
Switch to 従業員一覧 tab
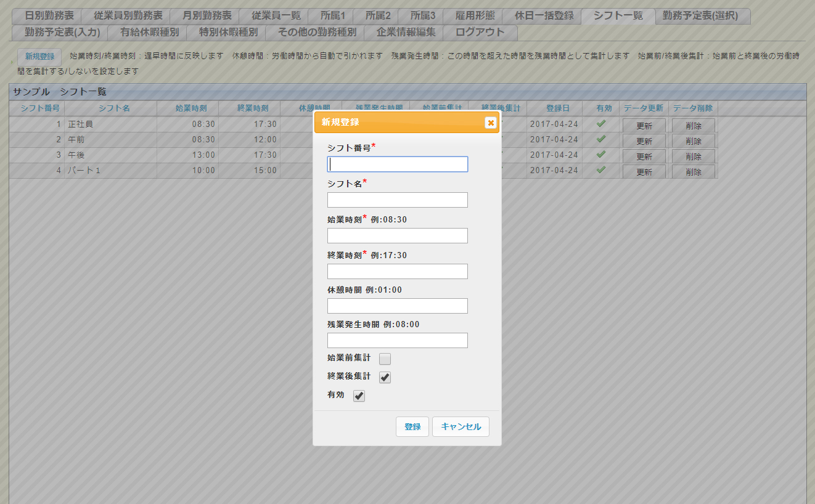(x=276, y=16)
